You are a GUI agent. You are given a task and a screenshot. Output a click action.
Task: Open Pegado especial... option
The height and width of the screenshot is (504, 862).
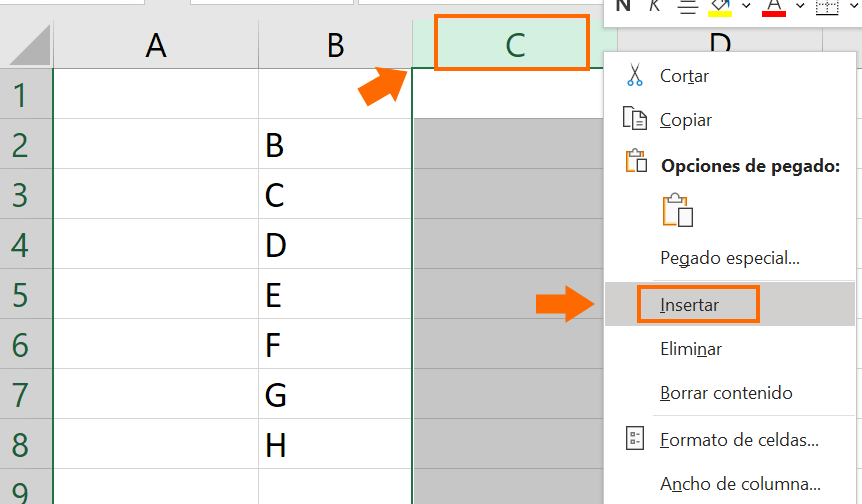tap(730, 258)
